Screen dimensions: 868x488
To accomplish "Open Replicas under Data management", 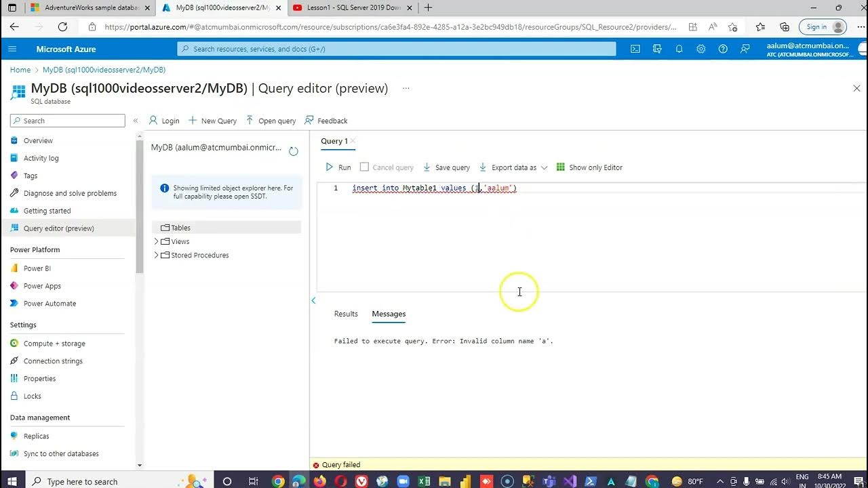I will [36, 436].
